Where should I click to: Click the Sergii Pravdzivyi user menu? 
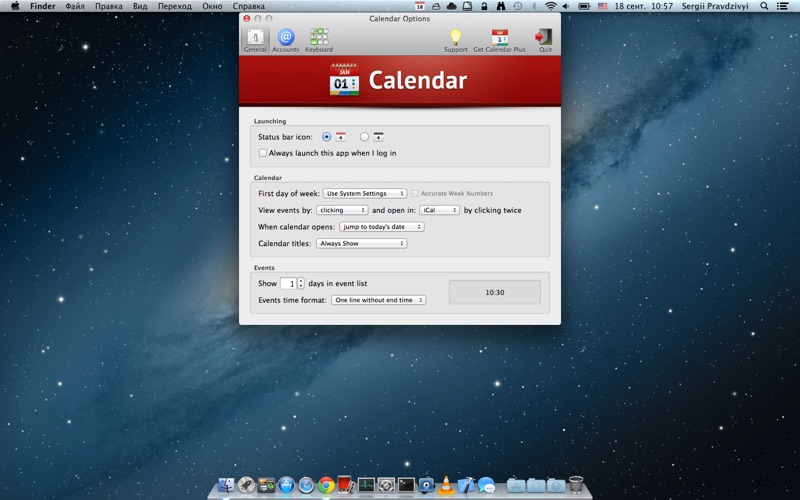tap(715, 6)
